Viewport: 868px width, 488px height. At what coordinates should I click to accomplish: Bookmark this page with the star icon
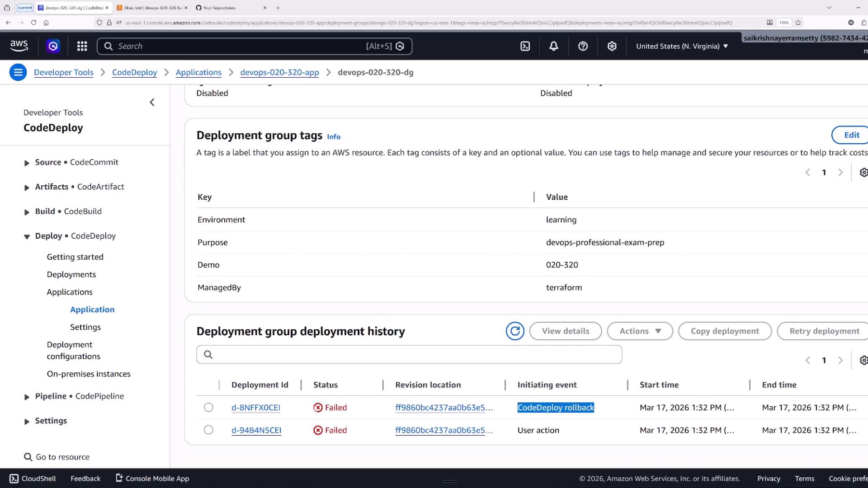[798, 23]
